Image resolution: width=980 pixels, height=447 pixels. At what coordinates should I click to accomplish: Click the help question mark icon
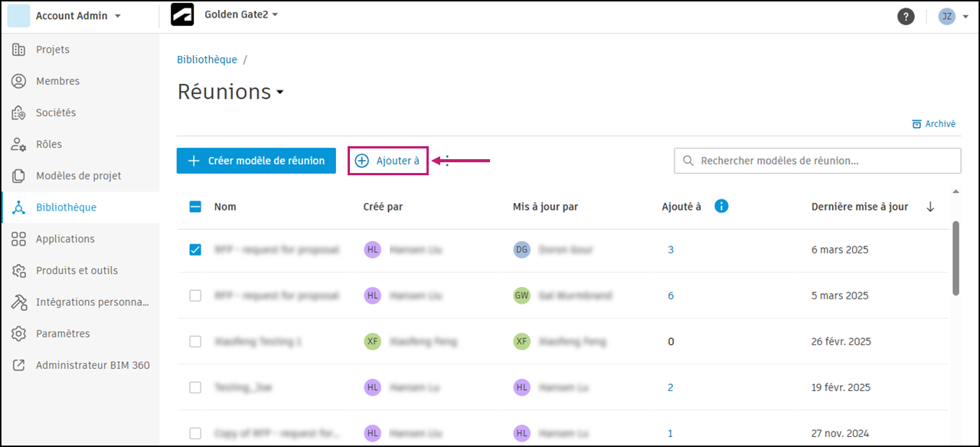906,16
